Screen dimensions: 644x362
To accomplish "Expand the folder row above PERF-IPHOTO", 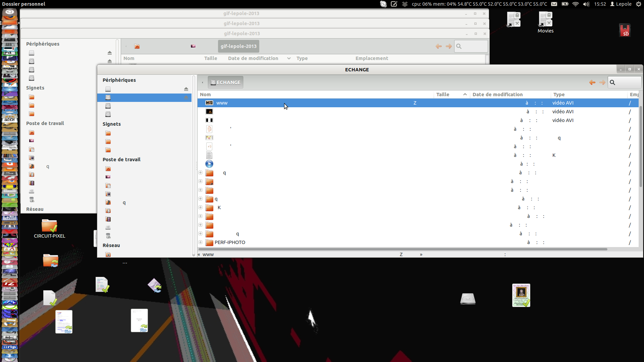I will 201,234.
